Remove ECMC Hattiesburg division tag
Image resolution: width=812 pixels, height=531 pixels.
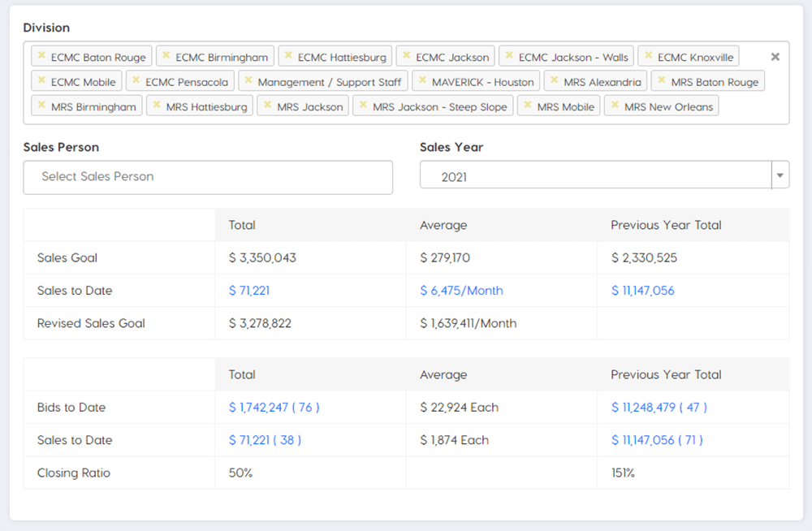(x=288, y=55)
